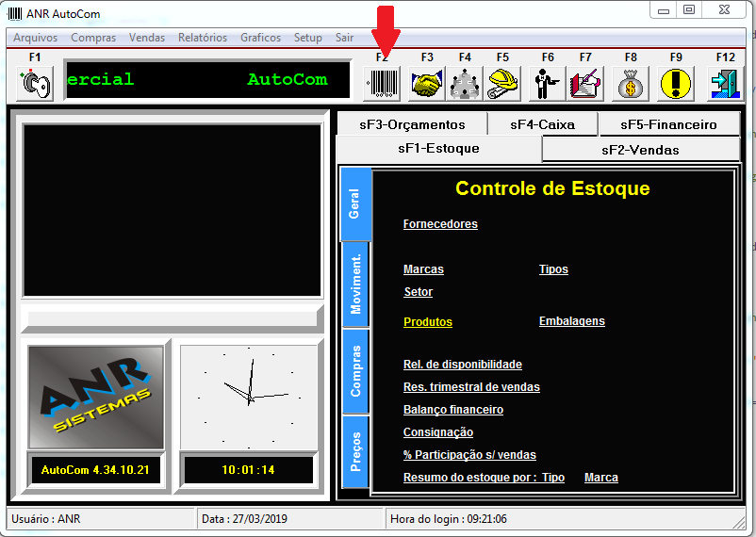This screenshot has height=537, width=756.
Task: Switch to the sF4-Caixa tab
Action: point(542,124)
